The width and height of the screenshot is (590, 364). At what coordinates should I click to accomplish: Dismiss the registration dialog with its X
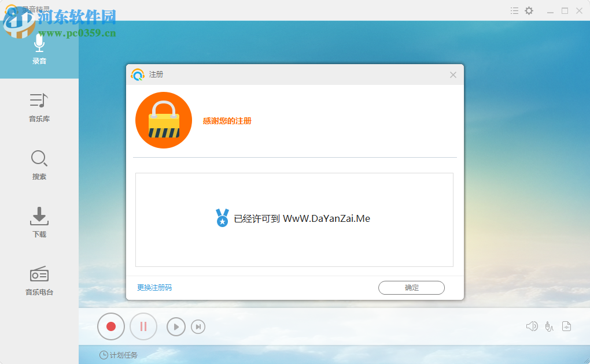tap(453, 75)
